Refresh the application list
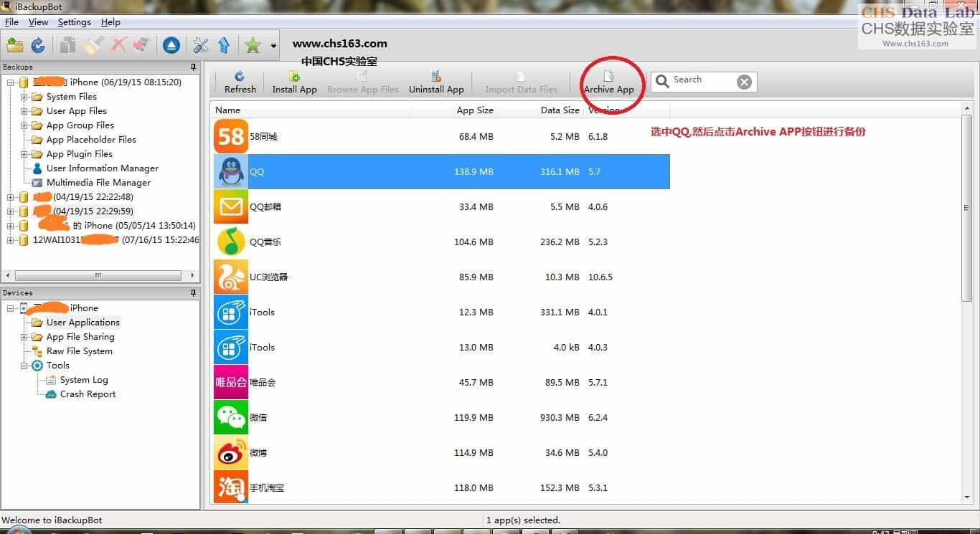This screenshot has width=980, height=534. [x=240, y=82]
